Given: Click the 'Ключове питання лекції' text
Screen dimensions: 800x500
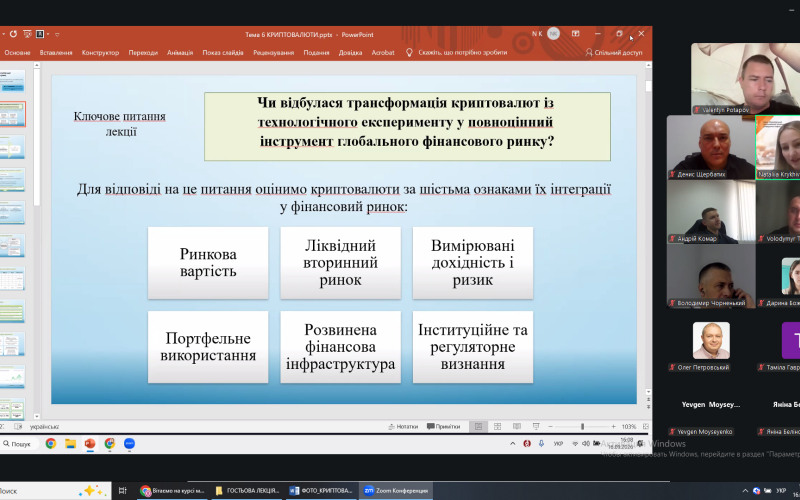Looking at the screenshot, I should (x=120, y=123).
